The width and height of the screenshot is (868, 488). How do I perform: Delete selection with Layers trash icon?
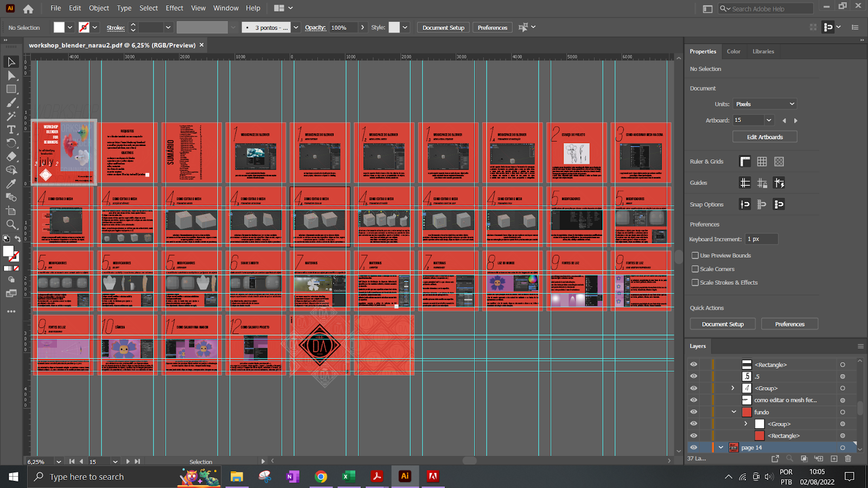(848, 459)
